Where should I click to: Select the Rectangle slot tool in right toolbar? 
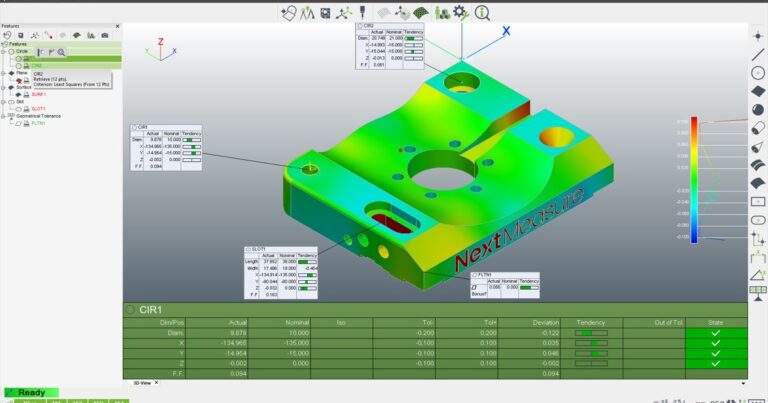click(758, 202)
